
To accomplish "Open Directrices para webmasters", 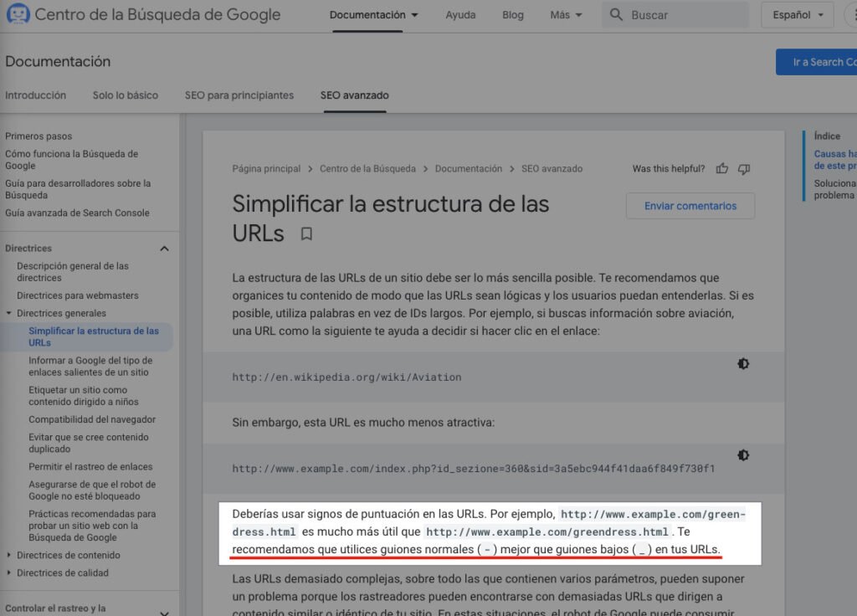I will [78, 295].
